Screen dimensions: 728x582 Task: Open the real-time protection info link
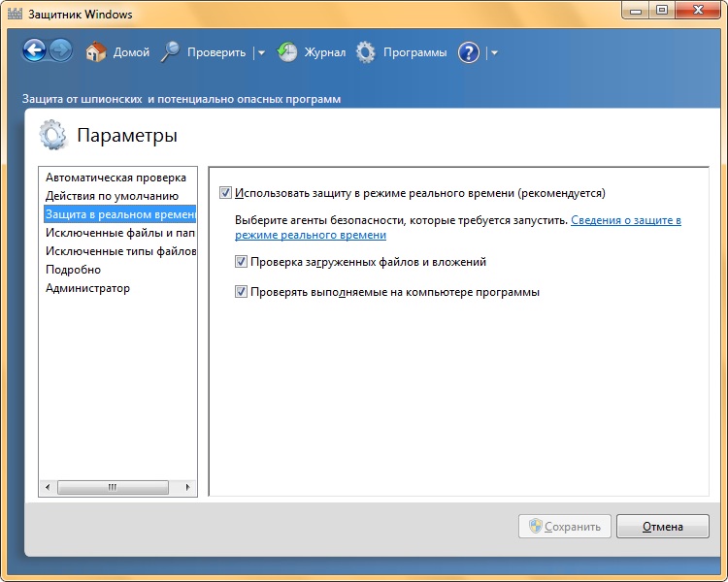(x=625, y=220)
